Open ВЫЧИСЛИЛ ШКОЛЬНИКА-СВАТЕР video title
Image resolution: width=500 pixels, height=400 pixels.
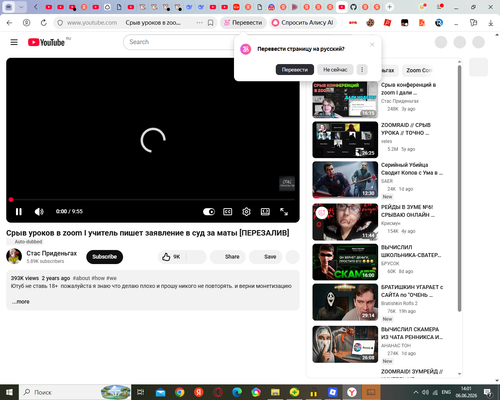411,251
